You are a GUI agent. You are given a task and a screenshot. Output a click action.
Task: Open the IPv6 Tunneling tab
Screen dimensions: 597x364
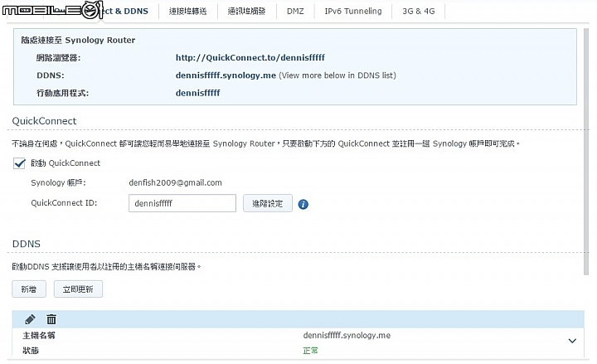[353, 11]
